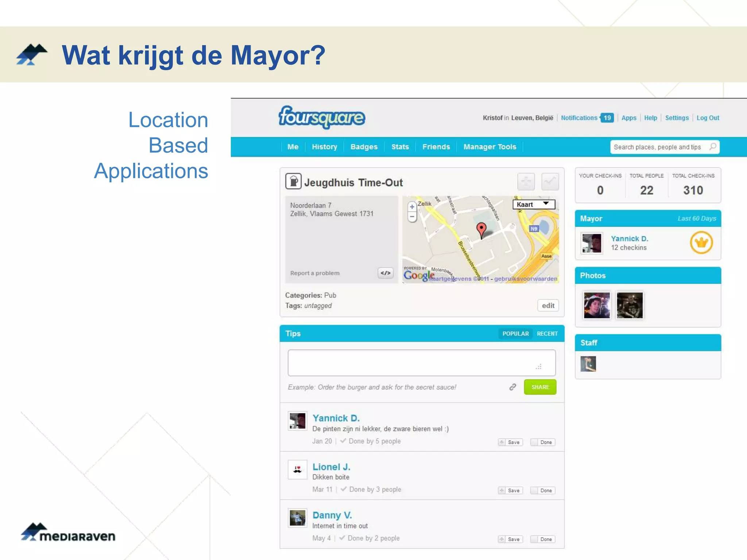Image resolution: width=747 pixels, height=560 pixels.
Task: Open Lionel J. profile link
Action: 331,467
